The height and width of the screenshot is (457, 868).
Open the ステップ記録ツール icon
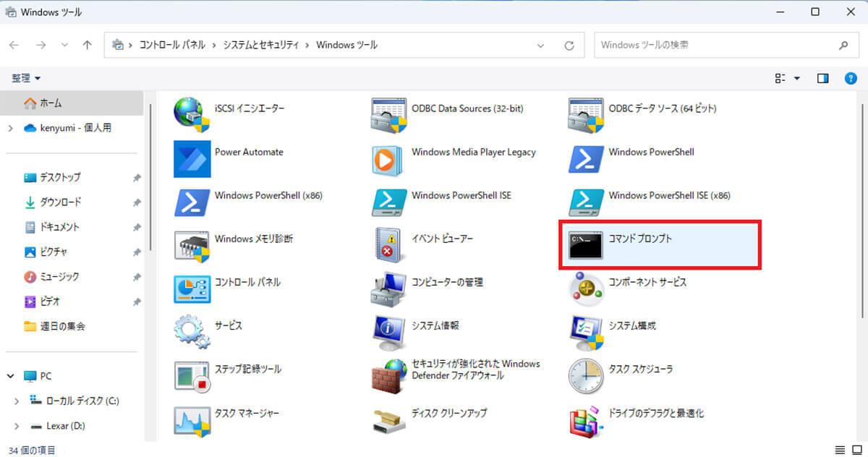click(x=192, y=376)
